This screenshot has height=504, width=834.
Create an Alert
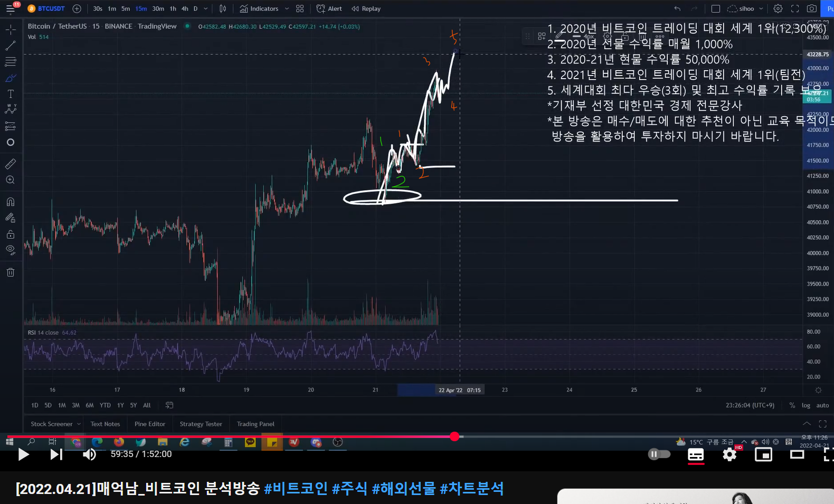point(329,9)
